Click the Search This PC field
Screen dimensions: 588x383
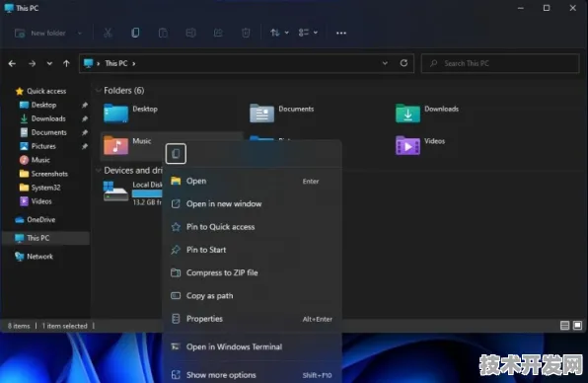[x=500, y=63]
